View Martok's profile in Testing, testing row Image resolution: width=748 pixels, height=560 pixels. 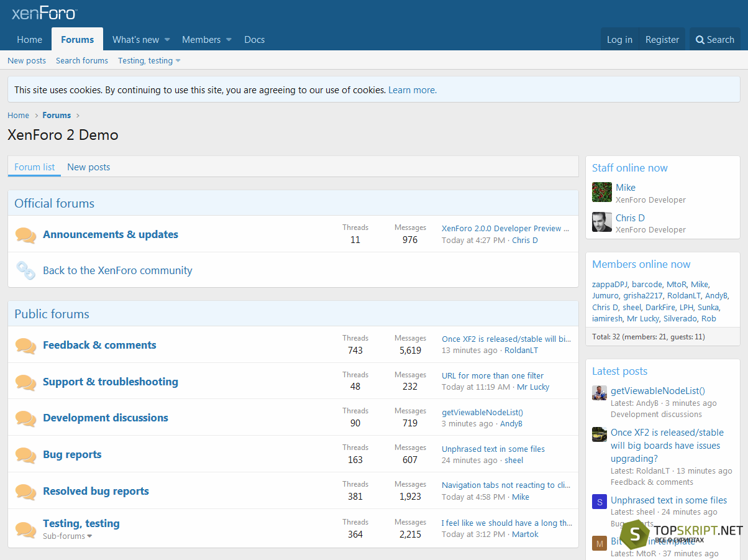click(525, 535)
